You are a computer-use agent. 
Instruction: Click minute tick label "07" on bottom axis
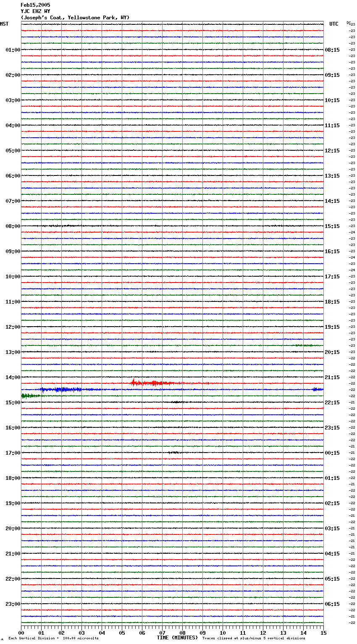point(162,633)
